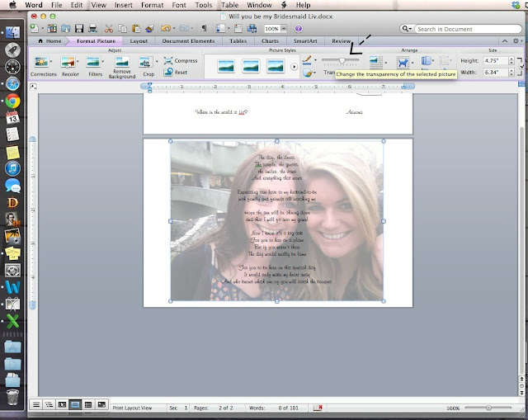The image size is (528, 420).
Task: Open the picture border color dropdown
Action: click(315, 60)
